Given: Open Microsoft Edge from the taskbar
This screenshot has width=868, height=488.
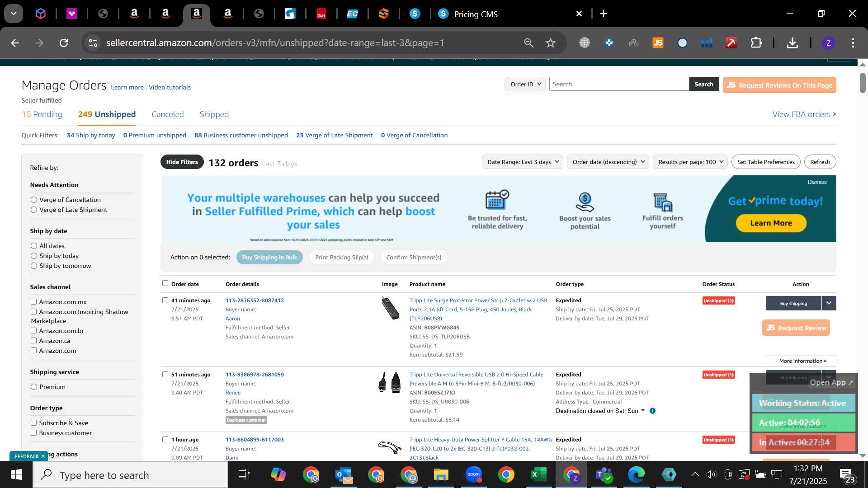Looking at the screenshot, I should click(636, 474).
